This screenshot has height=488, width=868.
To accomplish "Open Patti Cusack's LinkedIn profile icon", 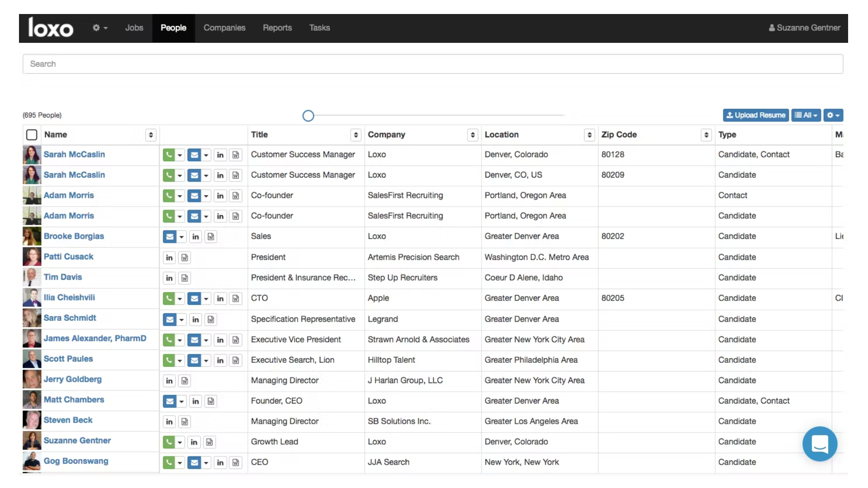I will (x=169, y=257).
